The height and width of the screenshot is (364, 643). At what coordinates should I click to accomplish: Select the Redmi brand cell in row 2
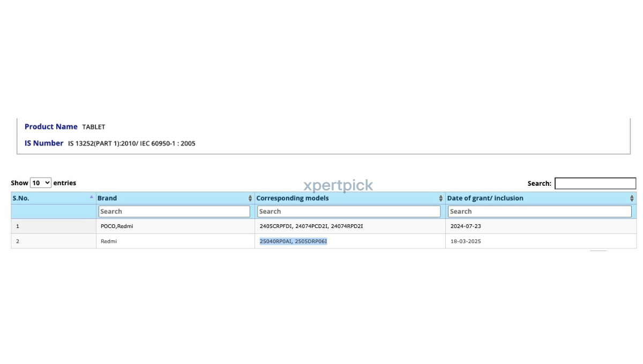coord(175,241)
